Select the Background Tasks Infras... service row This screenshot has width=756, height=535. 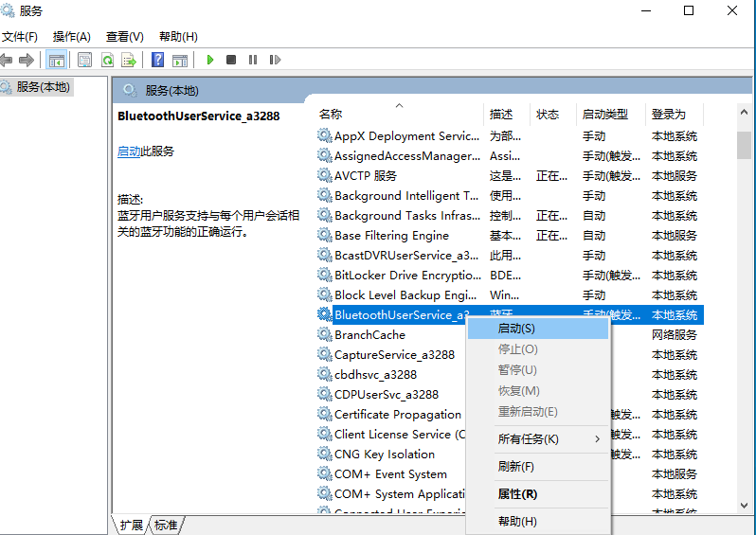click(x=510, y=216)
